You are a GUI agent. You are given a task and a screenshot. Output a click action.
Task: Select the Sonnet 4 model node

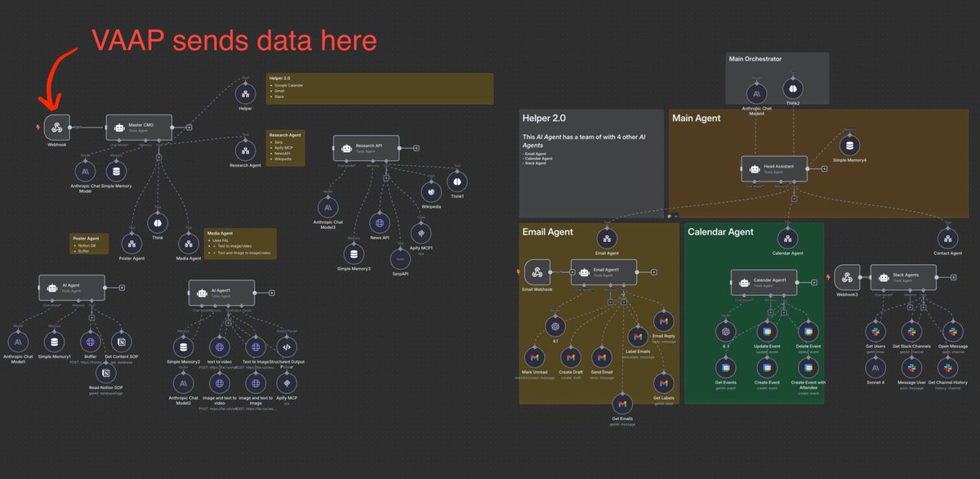point(875,366)
